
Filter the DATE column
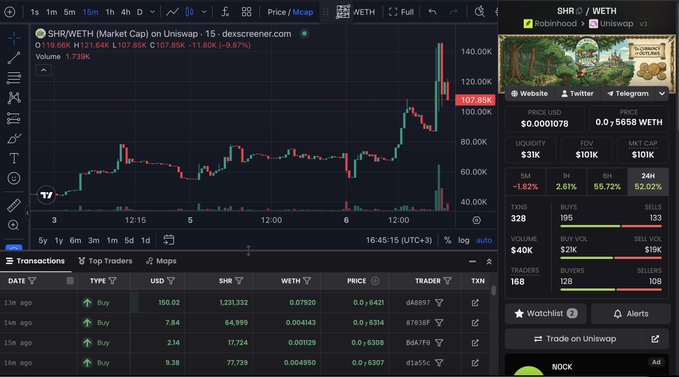click(x=32, y=281)
